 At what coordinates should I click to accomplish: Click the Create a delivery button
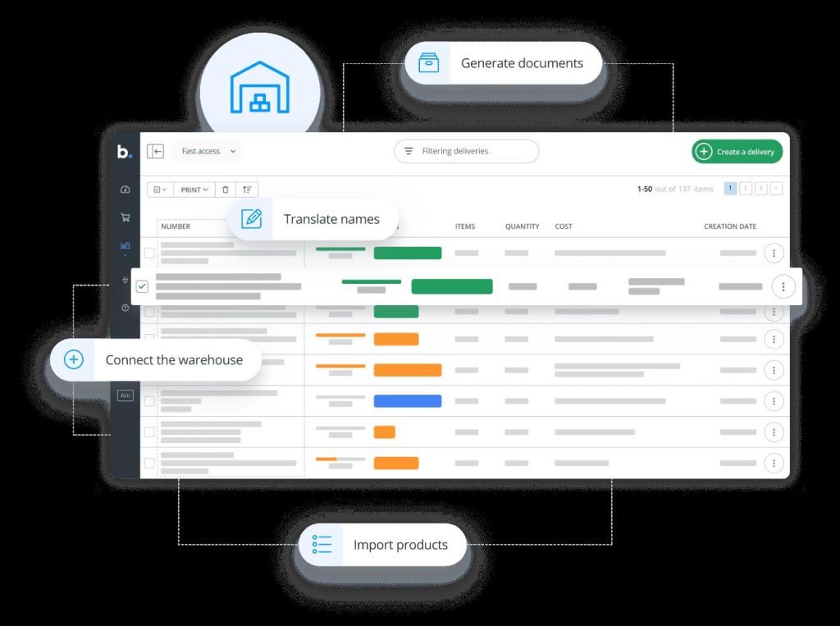[x=737, y=152]
